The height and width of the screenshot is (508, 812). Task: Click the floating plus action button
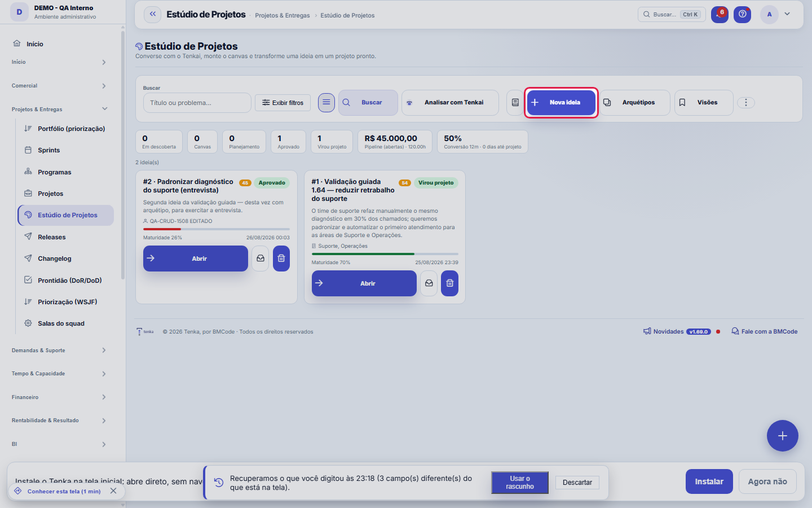(782, 436)
